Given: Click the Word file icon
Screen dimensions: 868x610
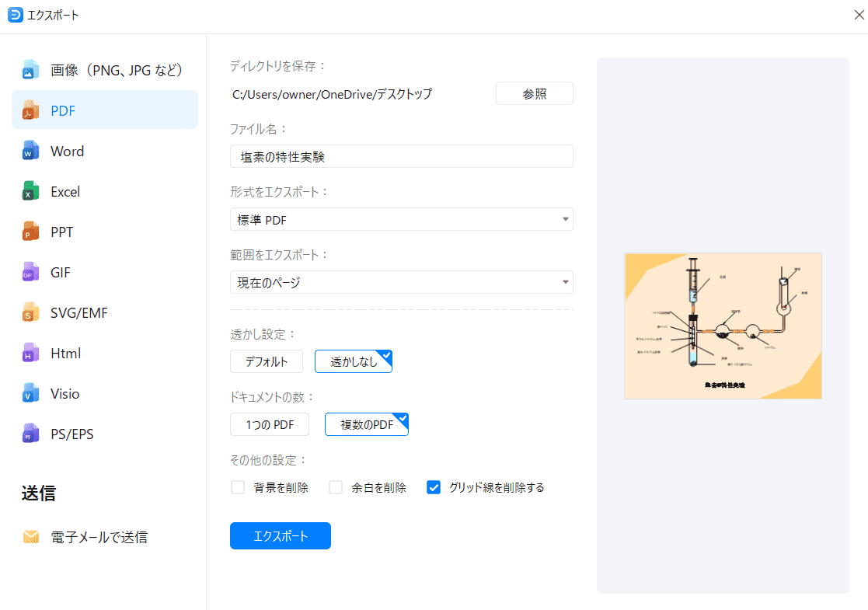Looking at the screenshot, I should tap(31, 152).
